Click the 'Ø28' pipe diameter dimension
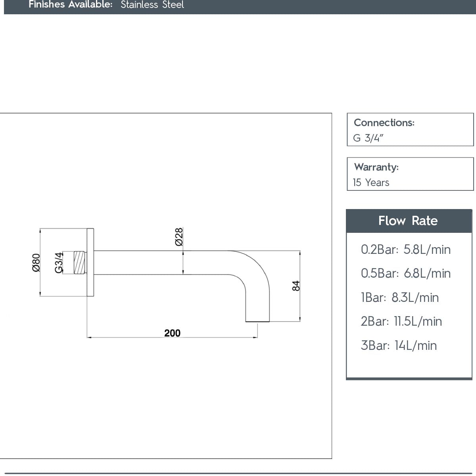Viewport: 476px width, 476px height. click(x=179, y=237)
